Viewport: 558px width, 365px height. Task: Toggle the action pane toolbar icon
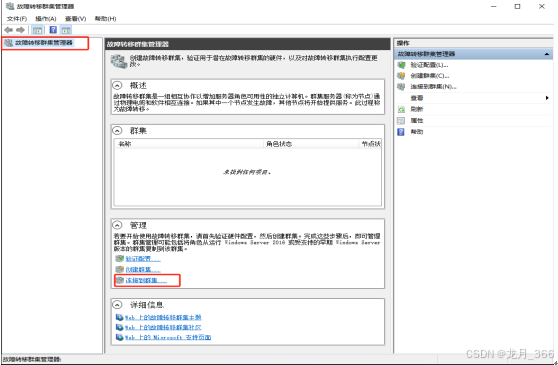66,30
